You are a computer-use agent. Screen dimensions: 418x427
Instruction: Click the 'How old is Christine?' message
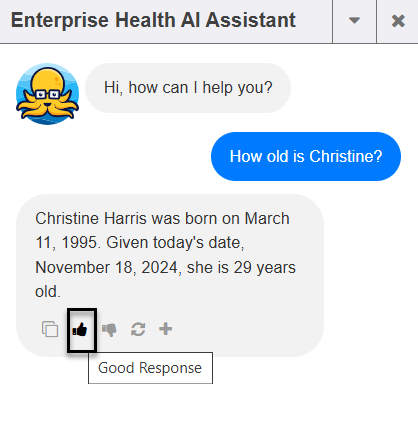[x=306, y=156]
